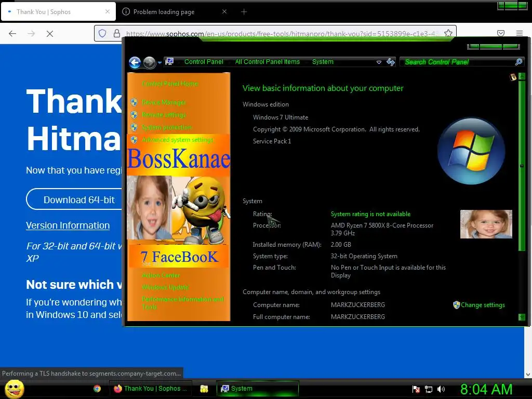Close the Thank You | Sophos tab
Screen dimensions: 532x399
[108, 11]
